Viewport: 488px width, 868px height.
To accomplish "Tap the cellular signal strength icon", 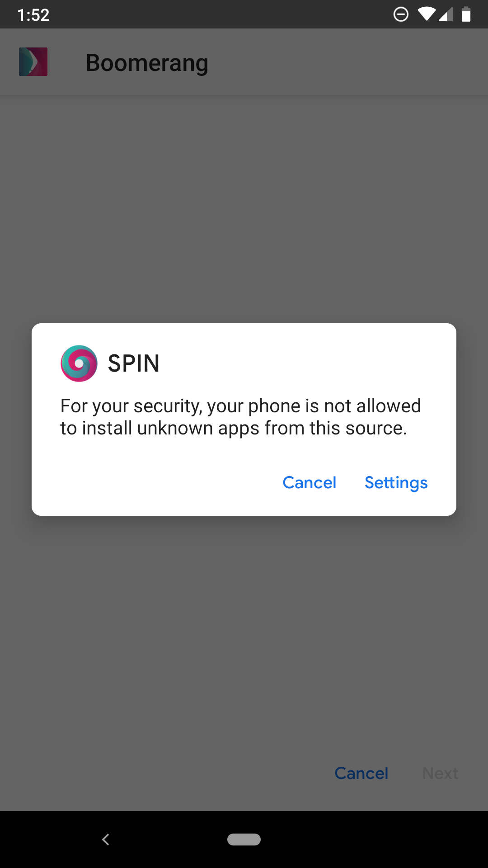I will coord(446,14).
